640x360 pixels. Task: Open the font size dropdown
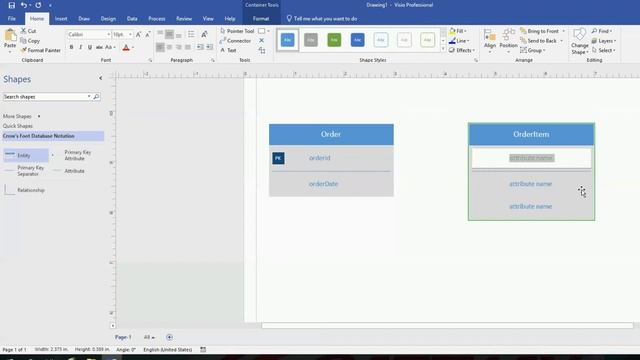coord(130,35)
